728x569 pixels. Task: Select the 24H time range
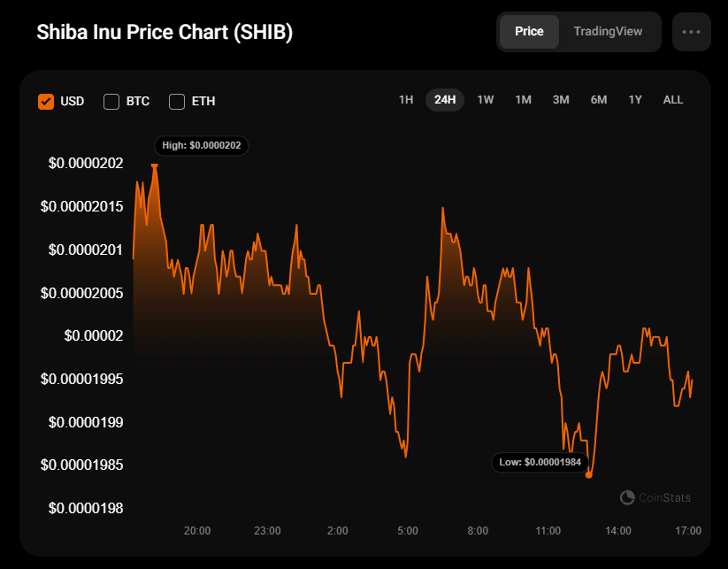pyautogui.click(x=445, y=99)
